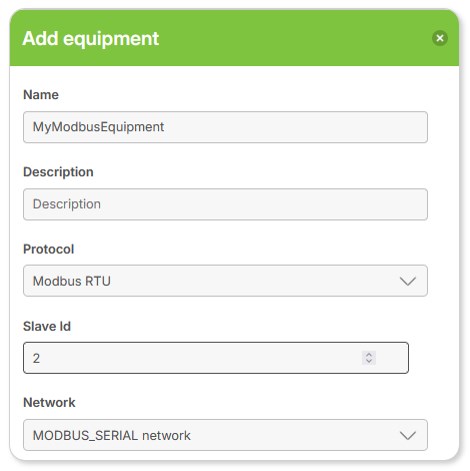
Task: Click into the empty Description field
Action: (225, 204)
